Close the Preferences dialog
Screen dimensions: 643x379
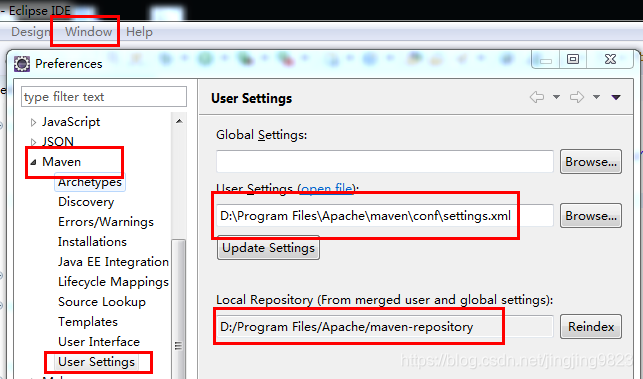pyautogui.click(x=610, y=59)
